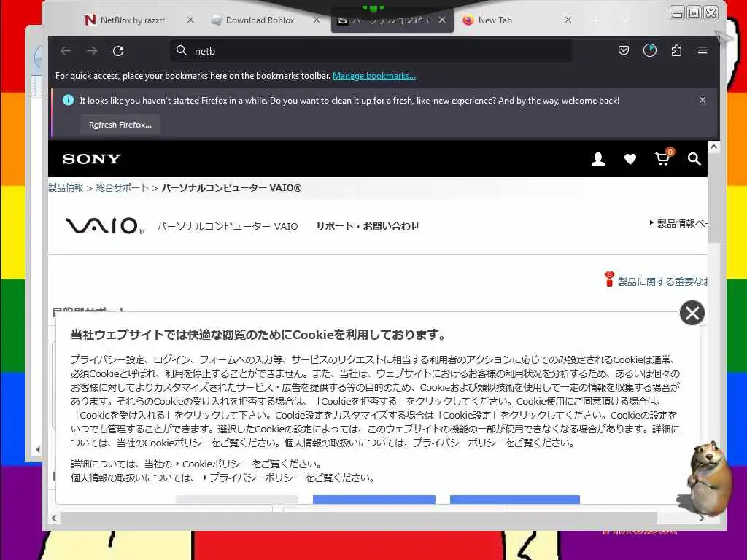Open the Extensions puzzle icon
This screenshot has width=747, height=560.
point(676,50)
